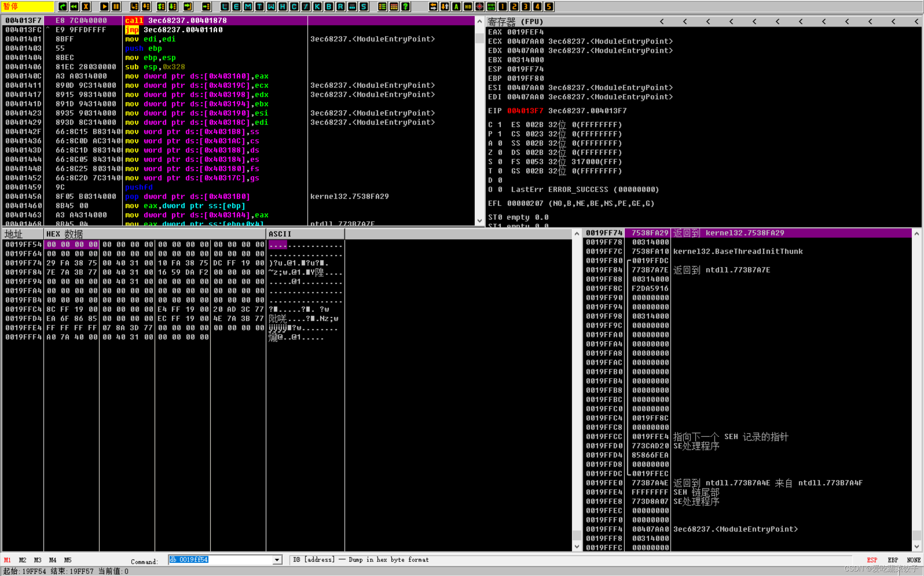
Task: Click the 寄存器 (FPU) registers header
Action: click(515, 22)
